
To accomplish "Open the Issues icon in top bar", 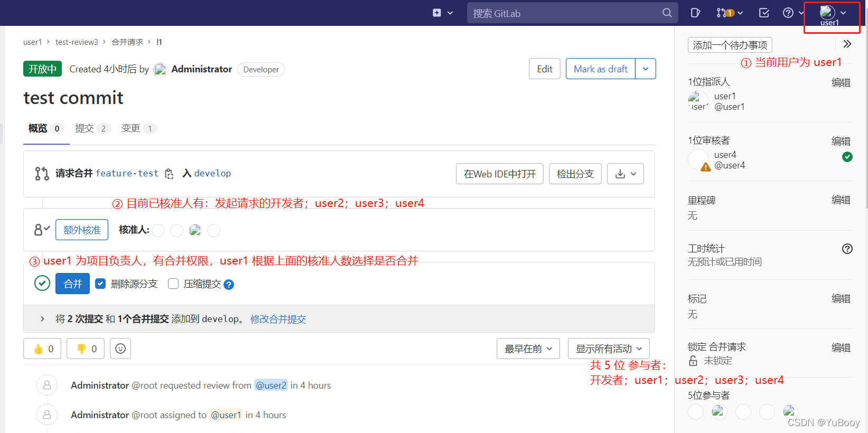I will [696, 13].
